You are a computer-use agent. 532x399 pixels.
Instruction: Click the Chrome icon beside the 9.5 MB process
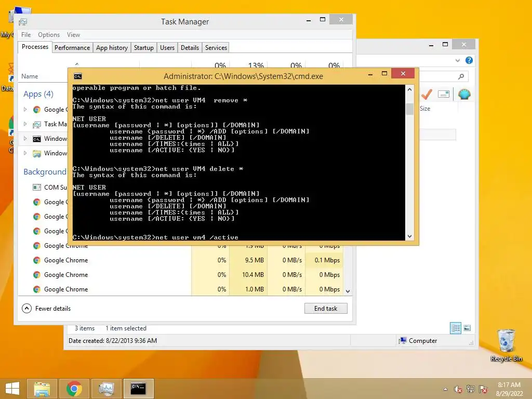[37, 260]
